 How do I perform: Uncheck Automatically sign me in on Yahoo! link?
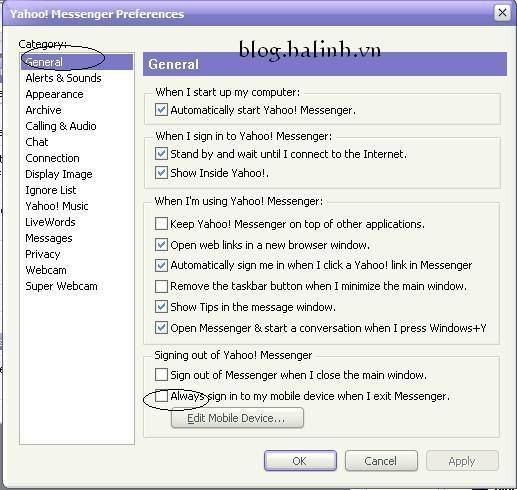click(x=161, y=265)
